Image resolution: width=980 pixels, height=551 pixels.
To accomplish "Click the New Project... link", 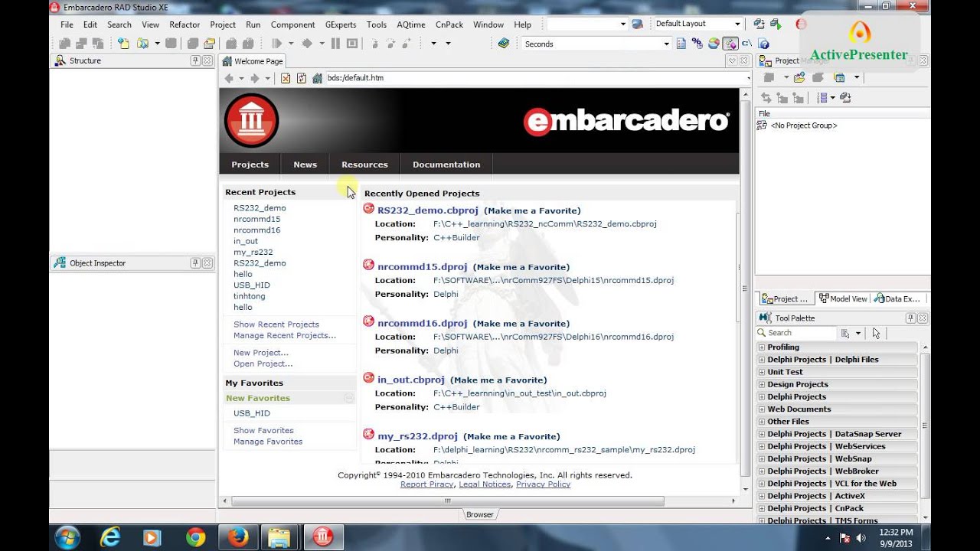I will [261, 353].
